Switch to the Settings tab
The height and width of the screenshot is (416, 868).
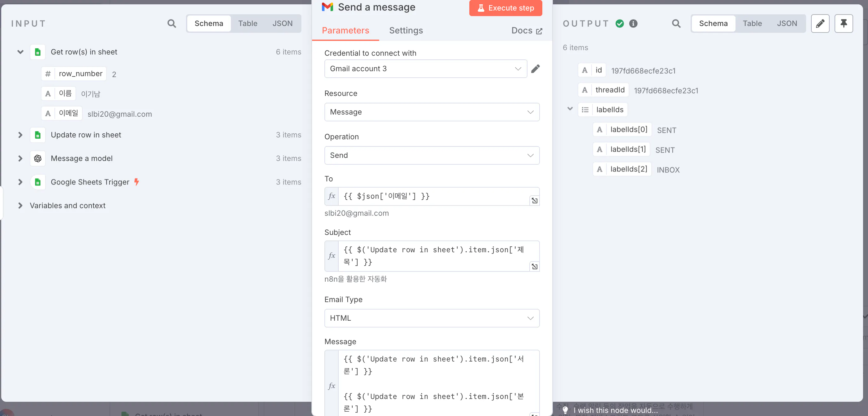pyautogui.click(x=406, y=30)
